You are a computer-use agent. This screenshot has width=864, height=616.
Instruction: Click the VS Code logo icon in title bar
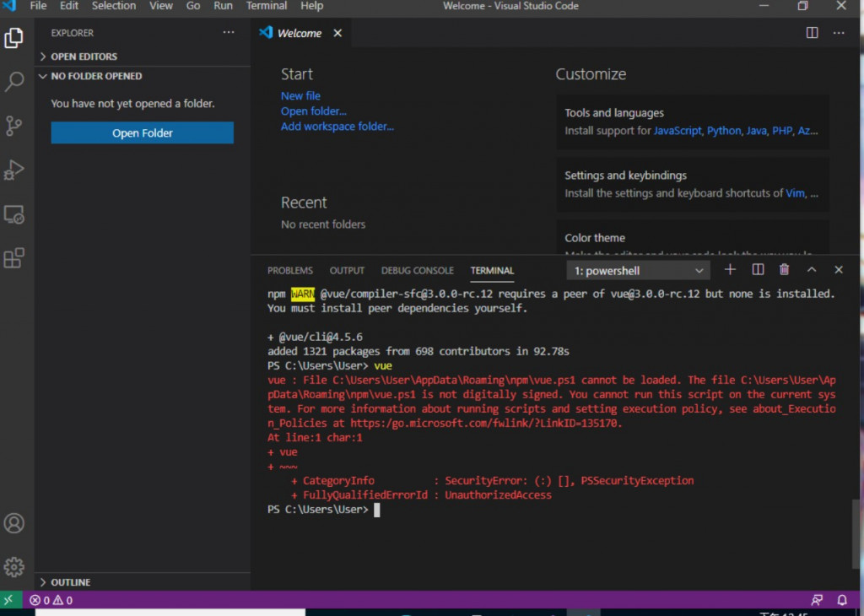pyautogui.click(x=8, y=6)
